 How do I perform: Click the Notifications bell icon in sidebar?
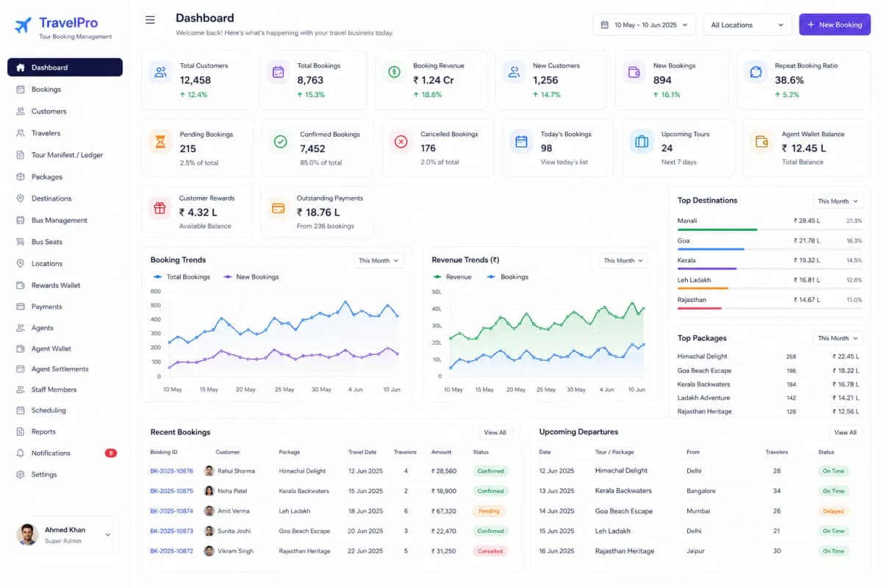click(20, 453)
